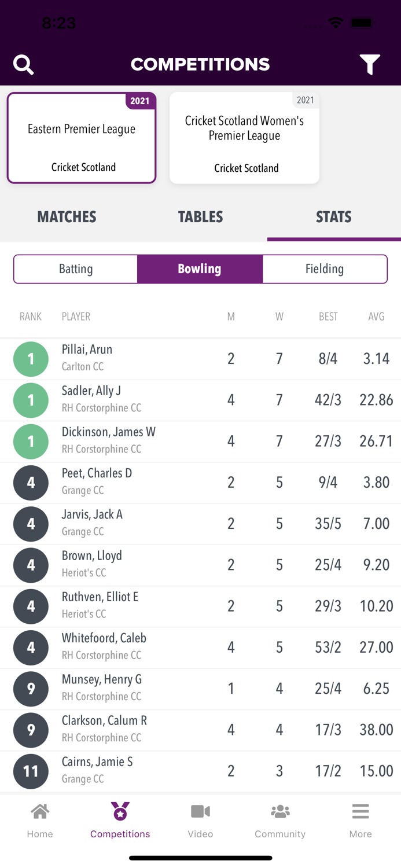Select Cricket Scotland Women's Premier League
Viewport: 401px width, 868px height.
coord(244,138)
